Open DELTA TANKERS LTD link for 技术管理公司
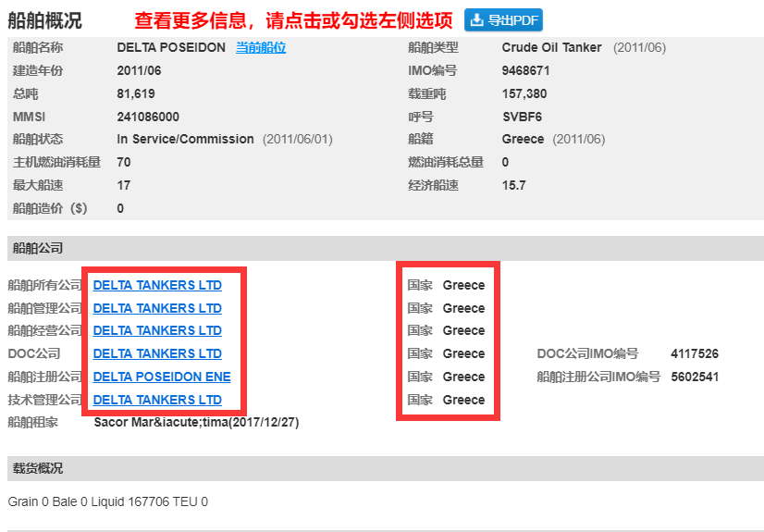764x532 pixels. (x=157, y=400)
